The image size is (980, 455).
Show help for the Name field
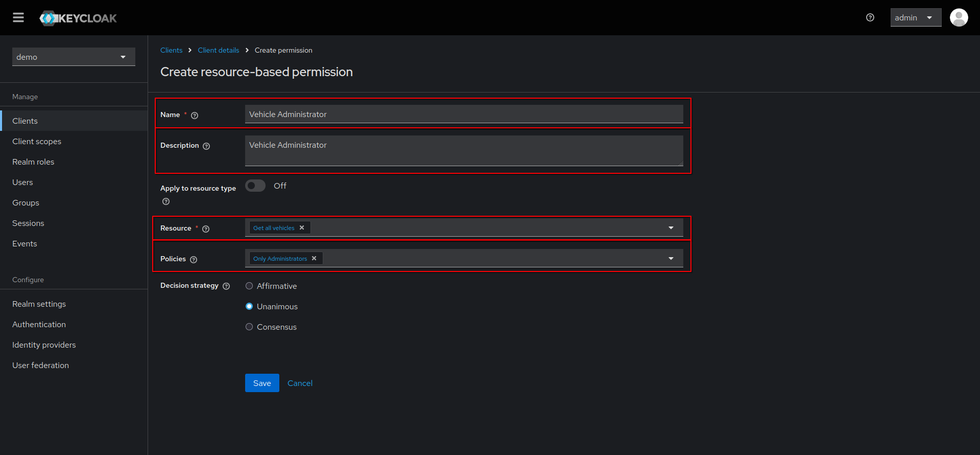(195, 116)
